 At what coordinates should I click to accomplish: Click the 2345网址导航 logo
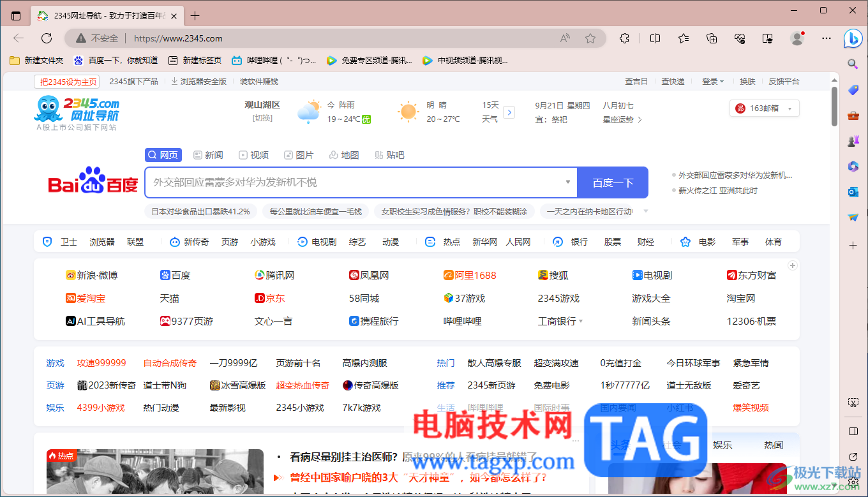(x=77, y=112)
